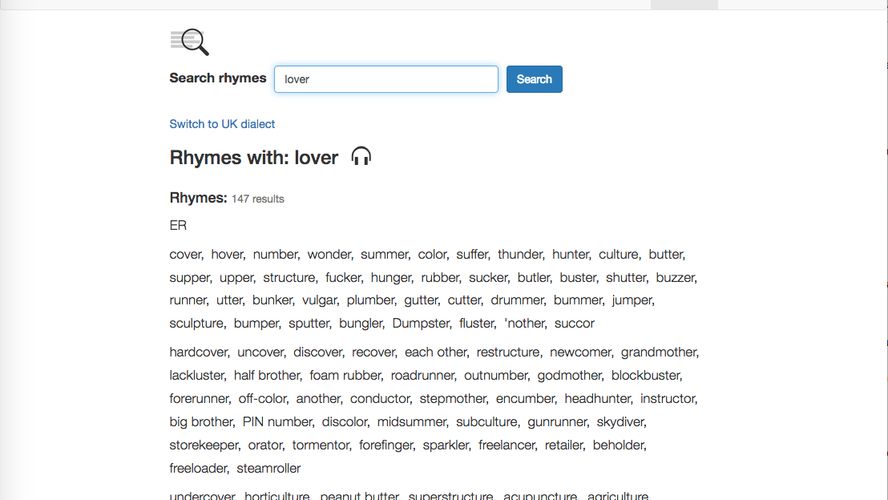This screenshot has width=888, height=500.
Task: Select the rhyme "hover"
Action: pos(227,255)
